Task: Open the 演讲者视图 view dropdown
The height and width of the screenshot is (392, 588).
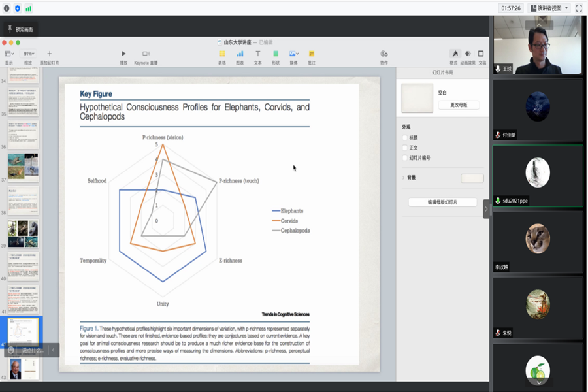Action: 549,8
